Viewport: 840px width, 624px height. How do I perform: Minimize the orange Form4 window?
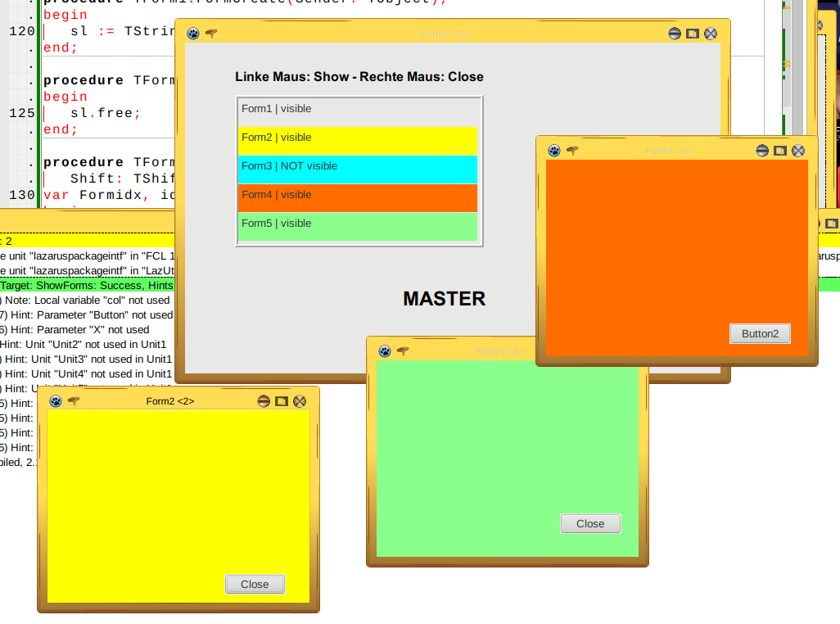click(x=762, y=151)
